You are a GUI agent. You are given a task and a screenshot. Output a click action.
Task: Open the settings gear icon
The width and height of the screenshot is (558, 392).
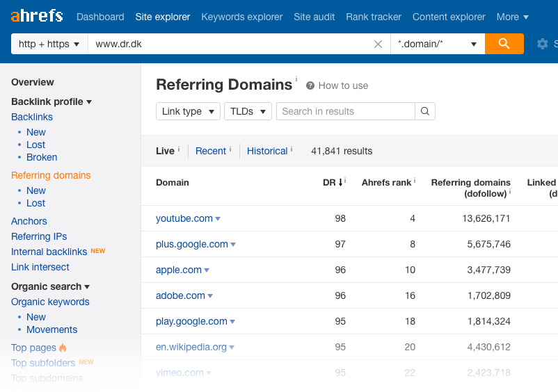pyautogui.click(x=542, y=44)
